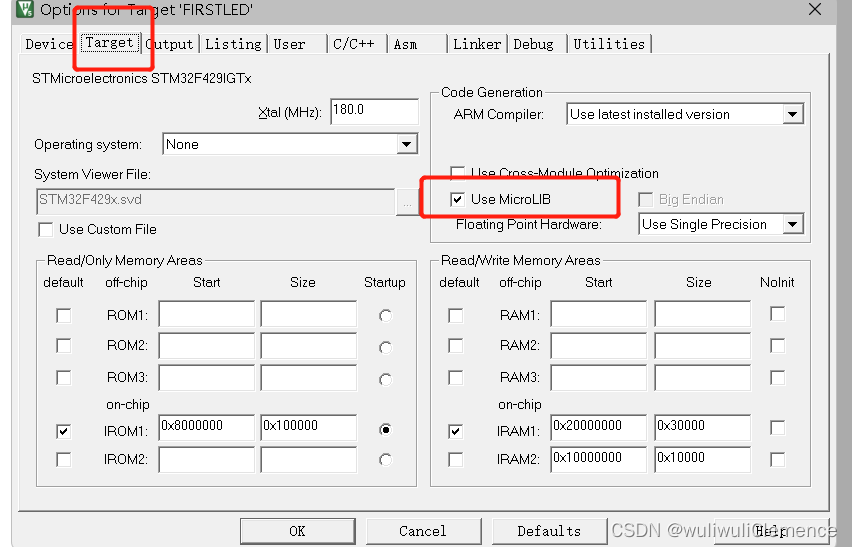Check the ROM1 default checkbox
852x547 pixels.
(x=64, y=316)
